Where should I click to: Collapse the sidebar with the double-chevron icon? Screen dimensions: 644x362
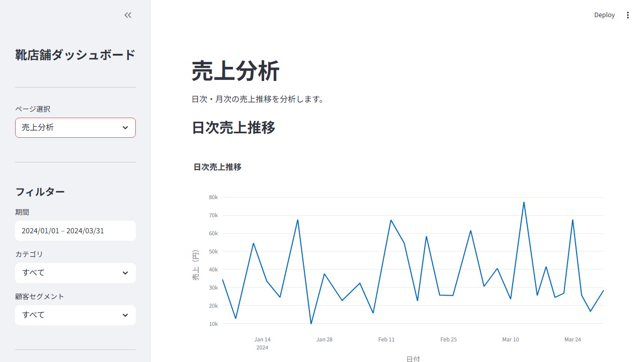tap(127, 15)
